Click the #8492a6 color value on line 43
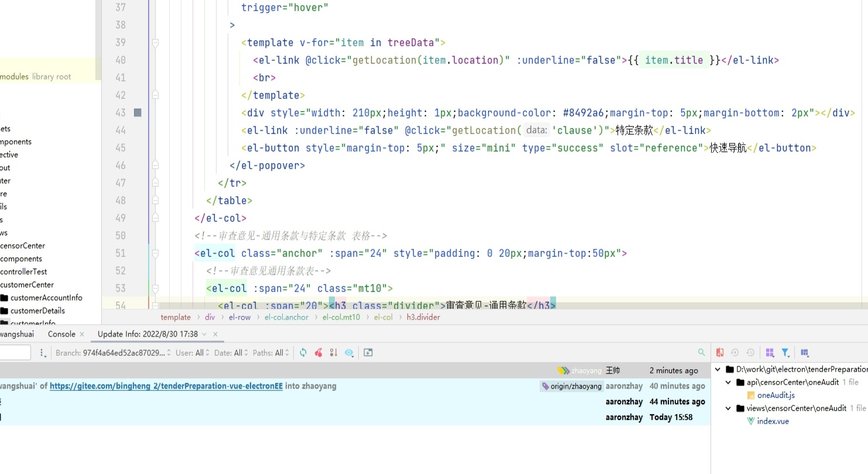Screen dimensions: 868x474 584,113
